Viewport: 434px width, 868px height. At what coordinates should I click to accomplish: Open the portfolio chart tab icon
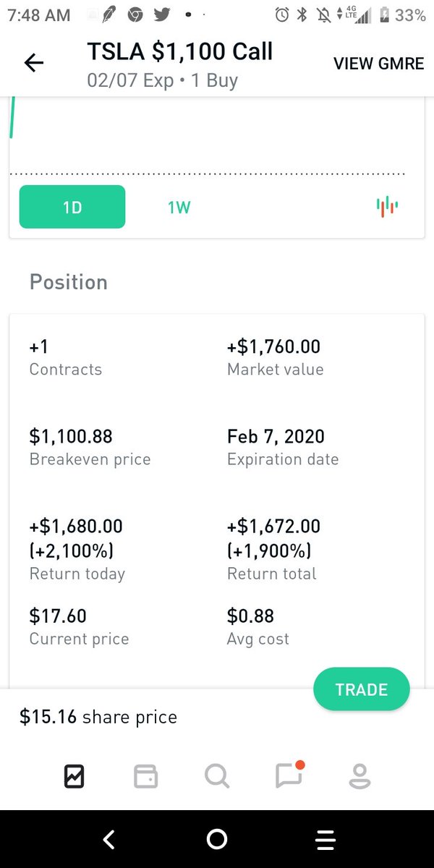click(x=75, y=776)
